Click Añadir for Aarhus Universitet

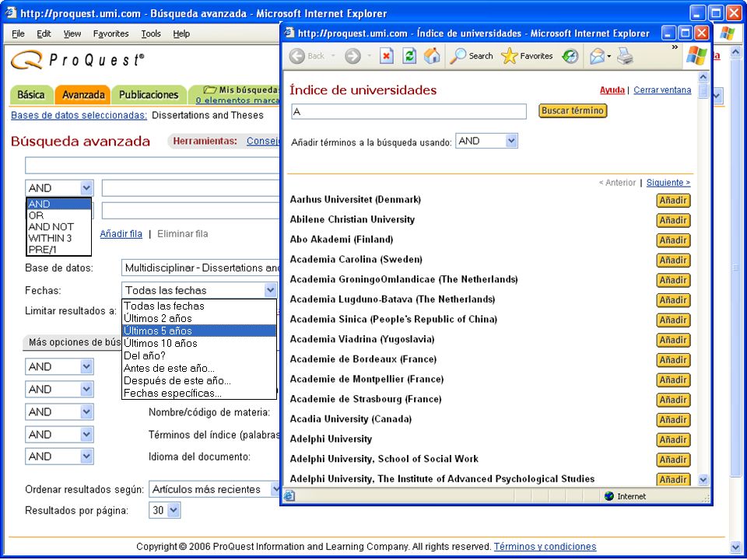click(673, 200)
